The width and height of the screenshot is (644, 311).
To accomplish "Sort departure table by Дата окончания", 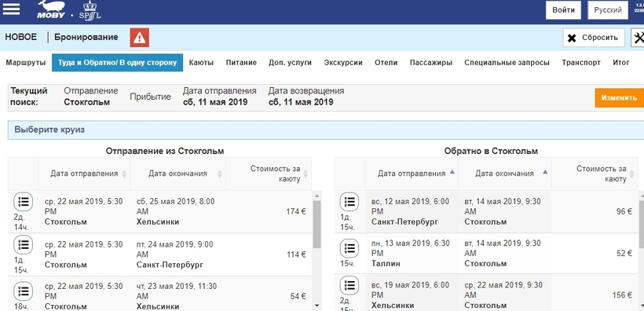I will click(x=177, y=174).
